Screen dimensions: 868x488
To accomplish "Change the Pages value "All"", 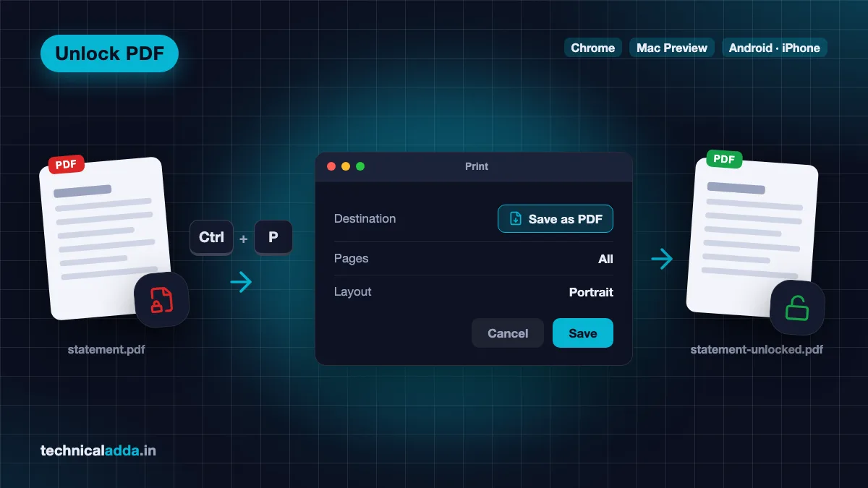I will tap(605, 259).
